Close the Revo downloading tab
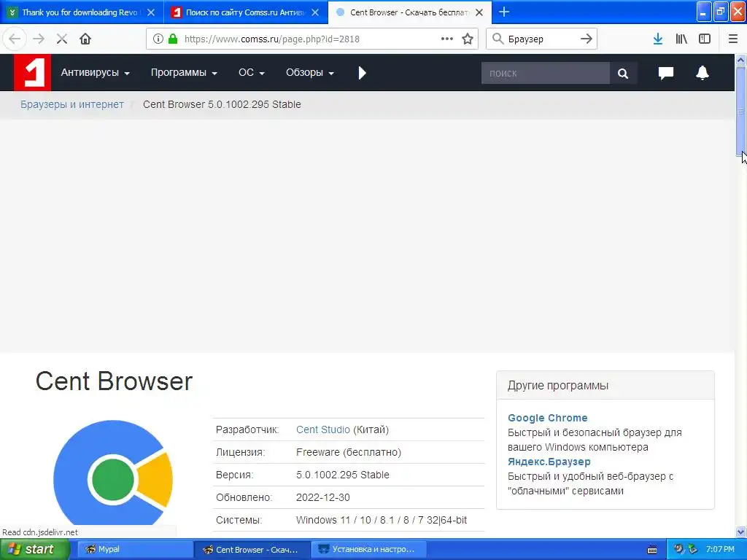747x560 pixels. (x=151, y=12)
